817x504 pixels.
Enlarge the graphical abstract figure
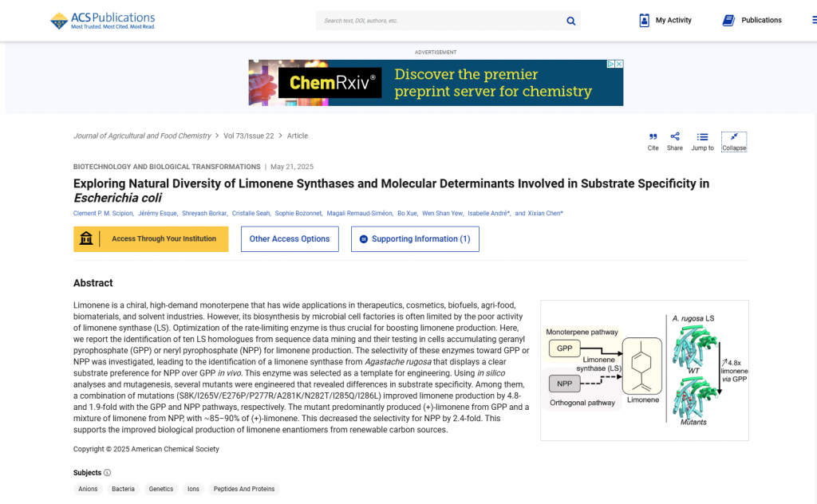[x=644, y=370]
